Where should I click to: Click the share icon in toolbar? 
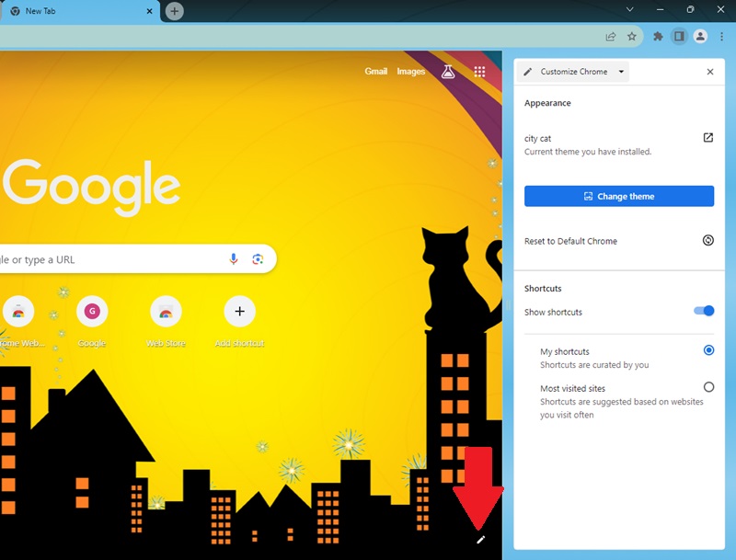609,37
